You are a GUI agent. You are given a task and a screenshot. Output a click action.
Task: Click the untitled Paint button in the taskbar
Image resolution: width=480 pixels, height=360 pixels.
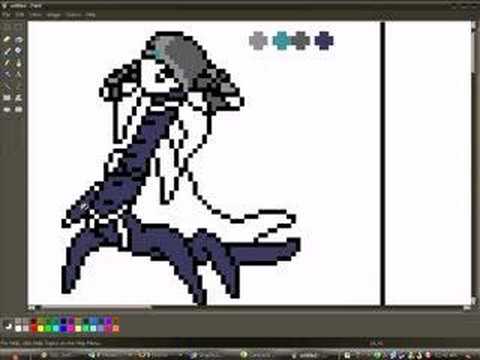308,355
